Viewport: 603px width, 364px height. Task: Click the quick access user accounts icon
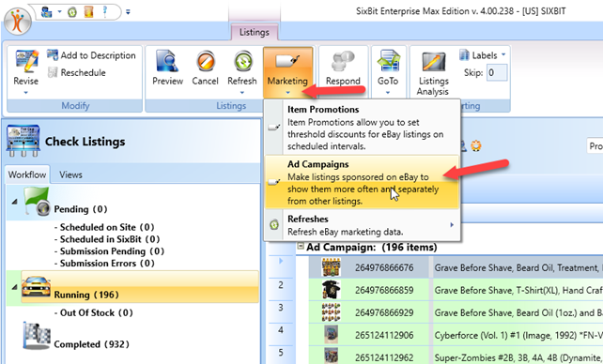(47, 12)
